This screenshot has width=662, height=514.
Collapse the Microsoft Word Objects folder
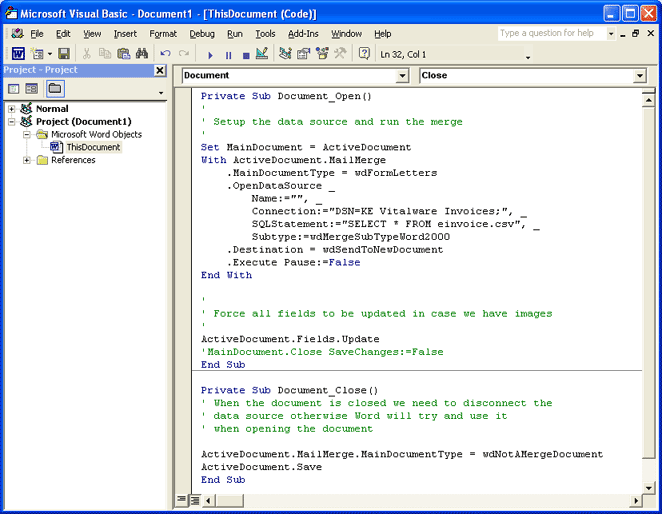click(x=27, y=134)
